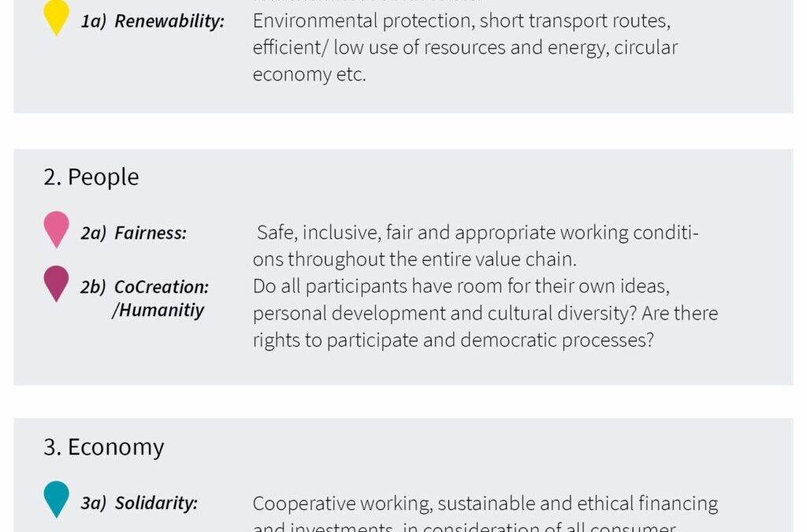The height and width of the screenshot is (532, 807).
Task: Click the 'efficient/ low use of resources' line
Action: [465, 47]
